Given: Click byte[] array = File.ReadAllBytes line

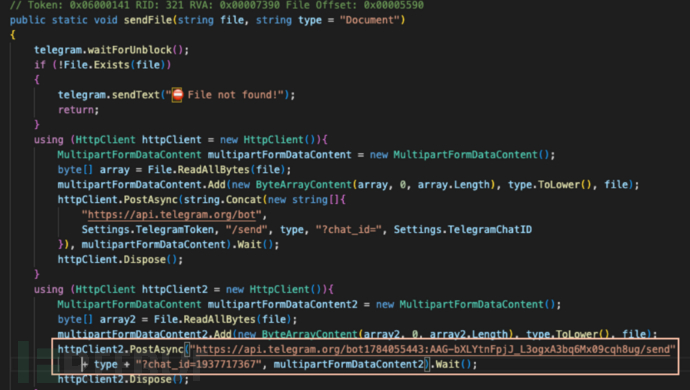Looking at the screenshot, I should pos(174,169).
